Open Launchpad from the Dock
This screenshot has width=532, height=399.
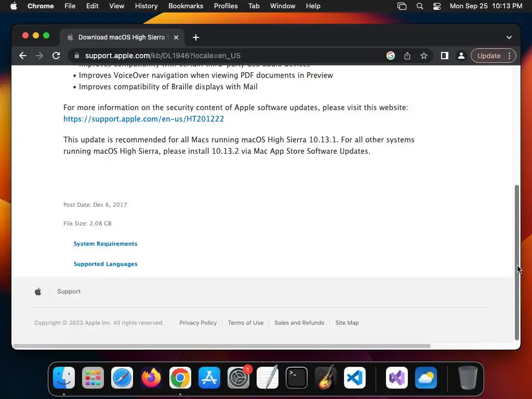[93, 378]
